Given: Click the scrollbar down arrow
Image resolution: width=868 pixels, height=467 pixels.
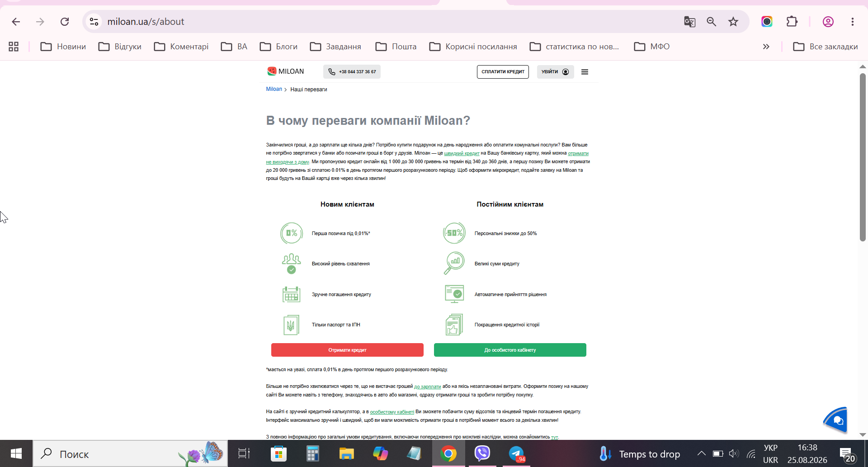Looking at the screenshot, I should 863,435.
